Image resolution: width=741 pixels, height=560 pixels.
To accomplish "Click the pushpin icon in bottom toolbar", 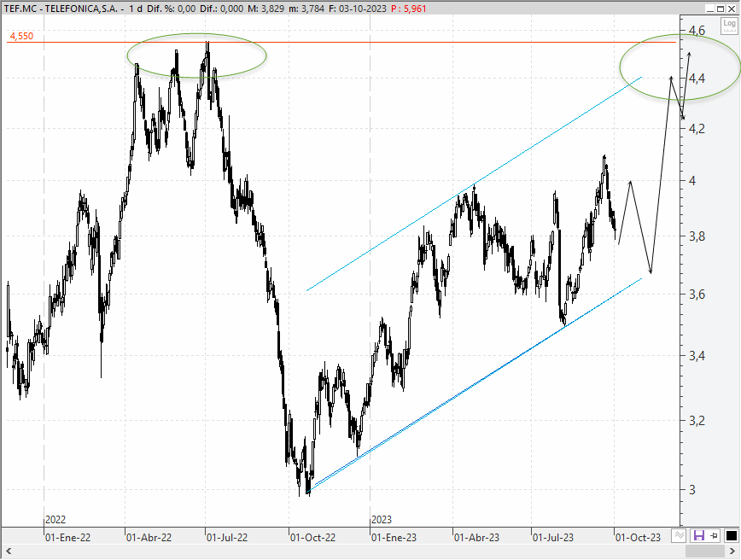I will click(x=714, y=536).
